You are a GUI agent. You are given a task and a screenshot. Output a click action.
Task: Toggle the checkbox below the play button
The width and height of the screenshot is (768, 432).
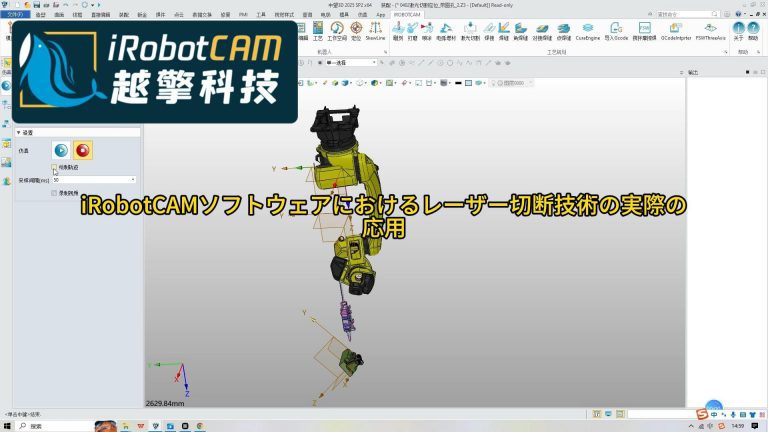tap(54, 167)
